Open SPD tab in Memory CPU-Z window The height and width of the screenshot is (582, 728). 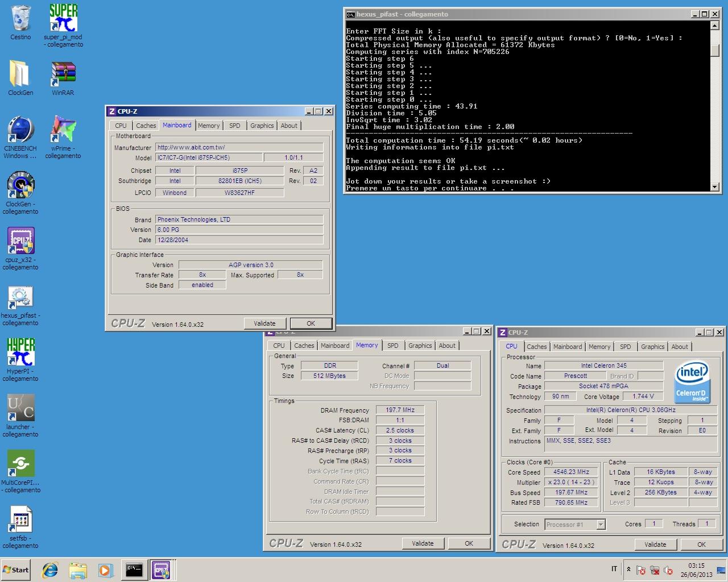[x=393, y=346]
